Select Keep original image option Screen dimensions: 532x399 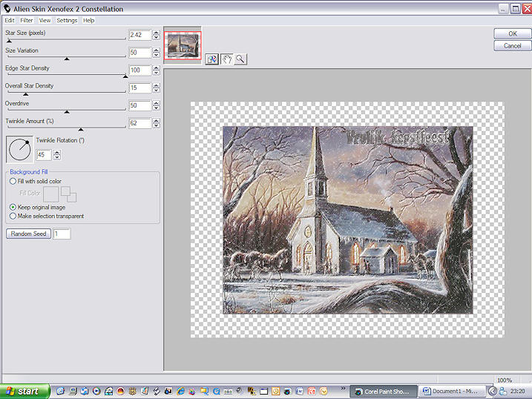13,207
